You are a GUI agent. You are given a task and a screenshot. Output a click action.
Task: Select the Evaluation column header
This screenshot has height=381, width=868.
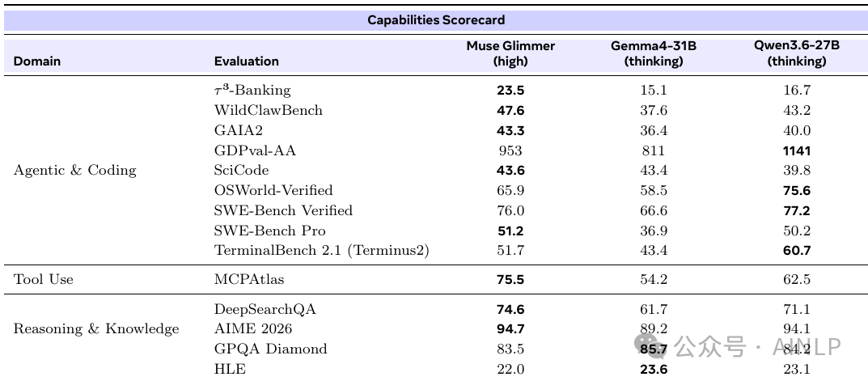click(247, 61)
